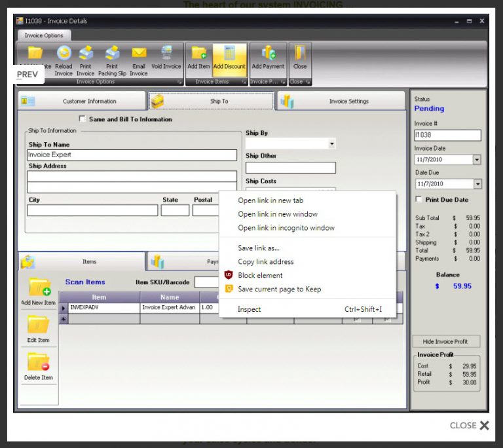The image size is (503, 448).
Task: Click the Add Item folder icon
Action: point(198,52)
